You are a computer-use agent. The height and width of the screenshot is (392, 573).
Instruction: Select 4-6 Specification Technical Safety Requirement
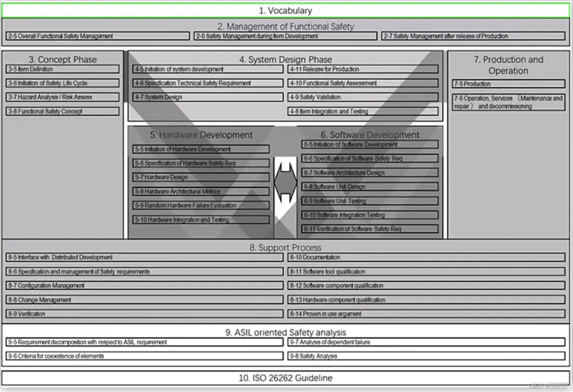tap(208, 83)
